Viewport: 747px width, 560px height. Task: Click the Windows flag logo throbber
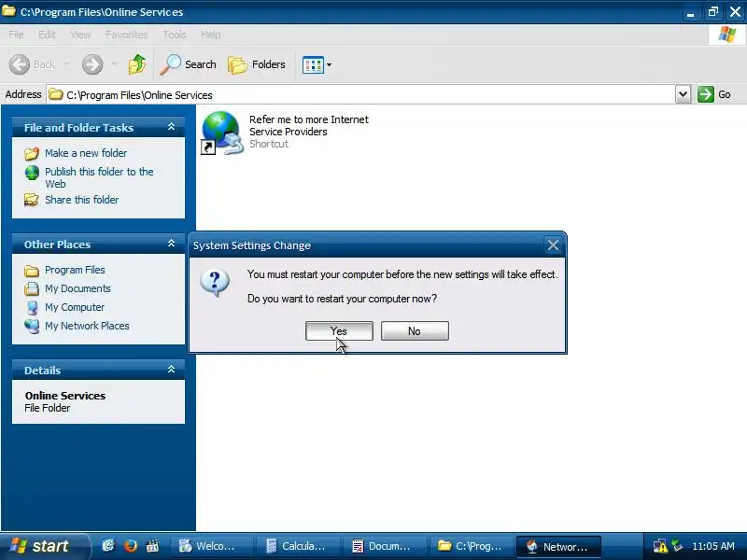tap(727, 35)
